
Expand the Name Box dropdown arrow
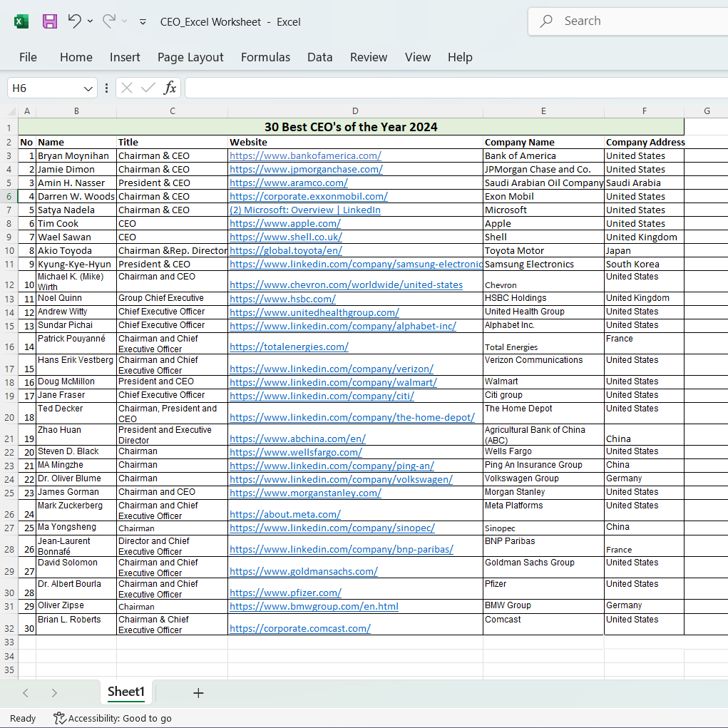tap(88, 88)
